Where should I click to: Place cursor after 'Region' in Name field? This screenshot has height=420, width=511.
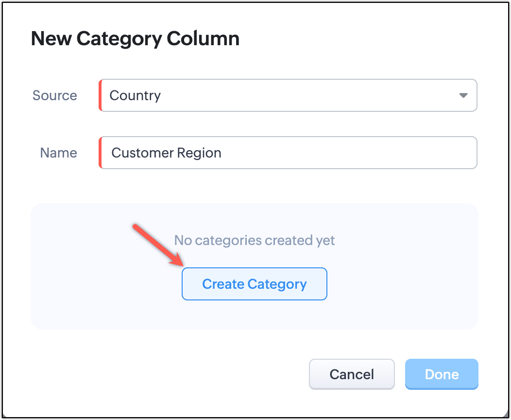pyautogui.click(x=222, y=153)
